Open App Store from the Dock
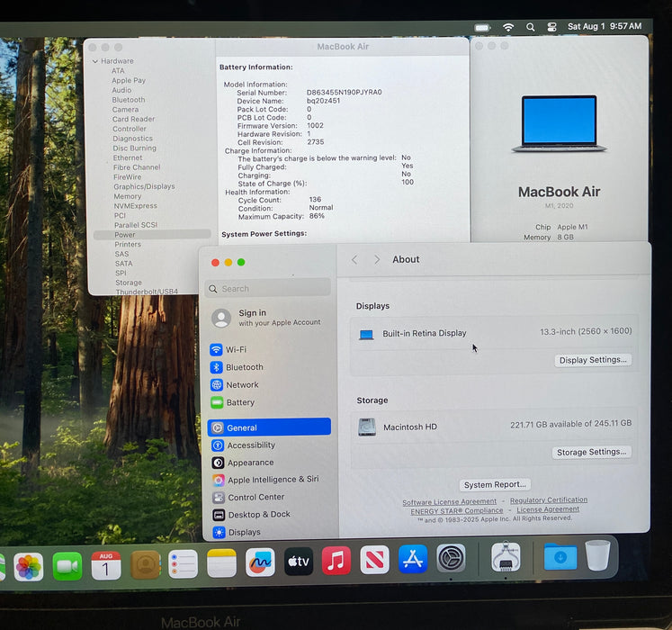This screenshot has height=630, width=672. (x=413, y=559)
